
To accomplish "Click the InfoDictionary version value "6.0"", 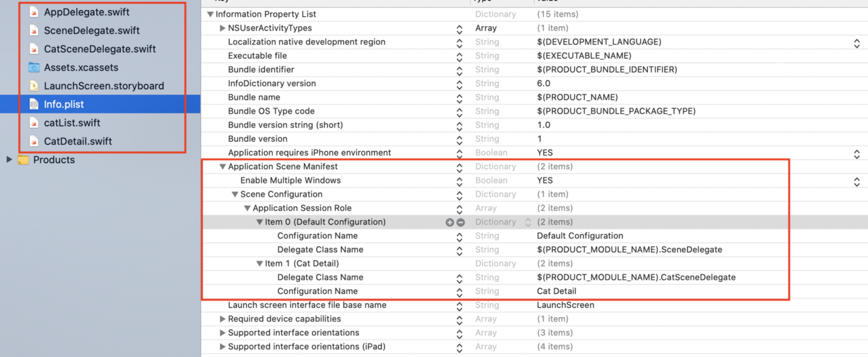I will coord(544,84).
